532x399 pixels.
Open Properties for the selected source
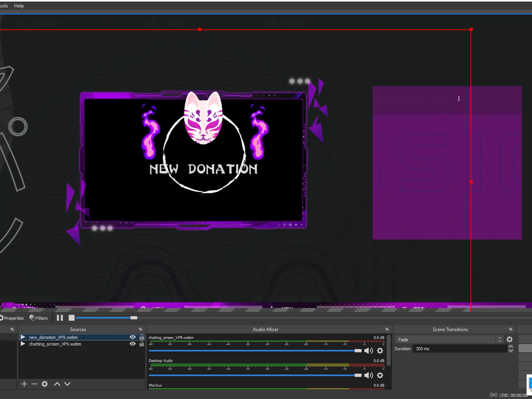pyautogui.click(x=12, y=318)
